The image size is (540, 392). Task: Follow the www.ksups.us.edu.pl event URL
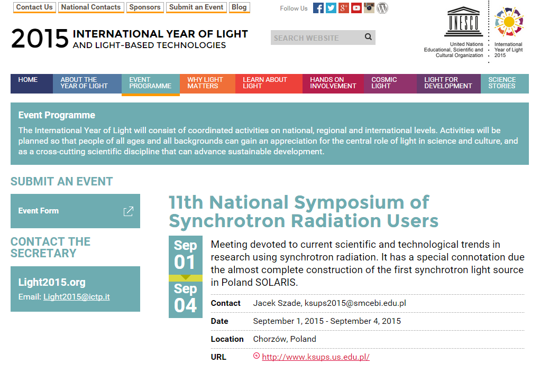316,357
